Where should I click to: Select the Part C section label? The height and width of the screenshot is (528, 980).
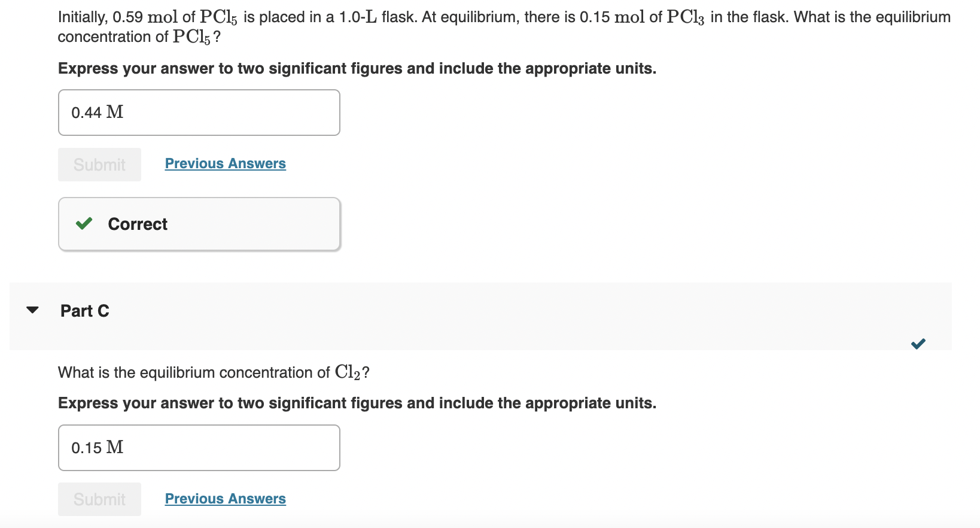[x=84, y=310]
